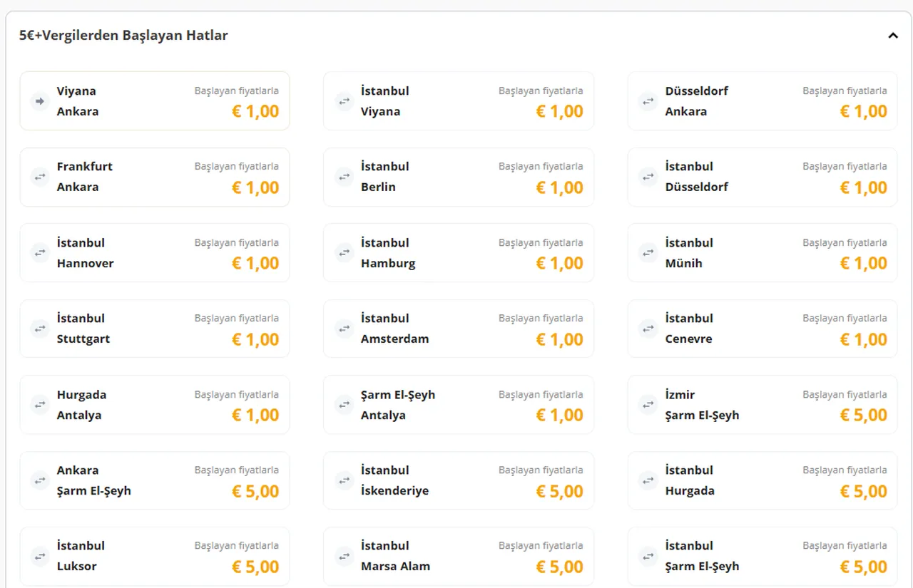This screenshot has height=588, width=913.
Task: Open the İstanbul-Berlin flight deal
Action: point(458,177)
